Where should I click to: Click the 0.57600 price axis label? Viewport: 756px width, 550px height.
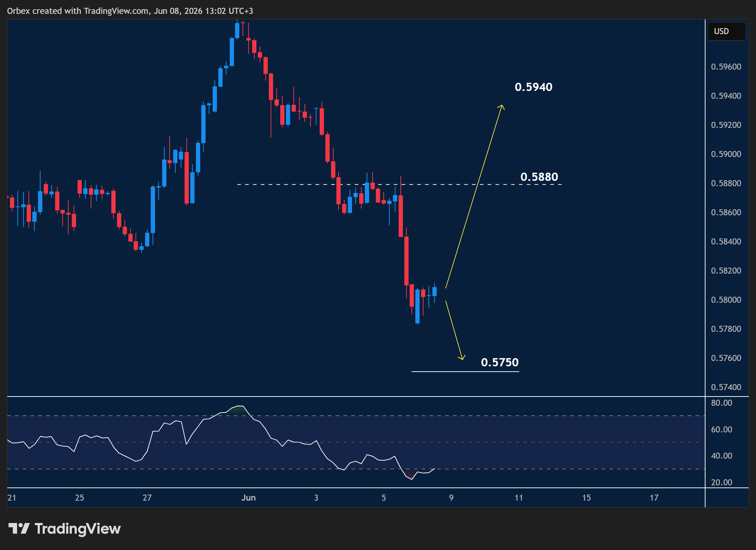[x=726, y=358]
